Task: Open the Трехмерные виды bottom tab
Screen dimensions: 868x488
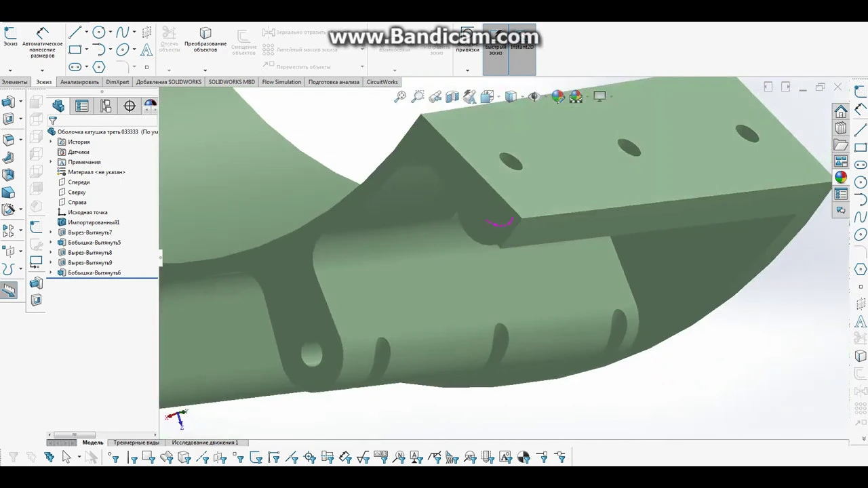Action: tap(136, 443)
